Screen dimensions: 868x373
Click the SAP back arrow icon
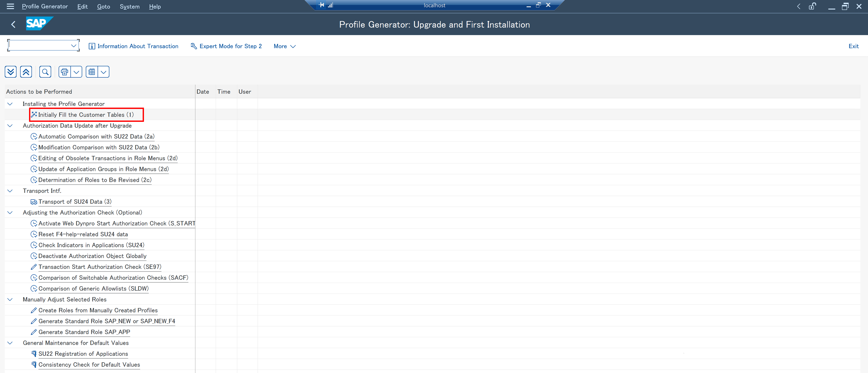[14, 24]
